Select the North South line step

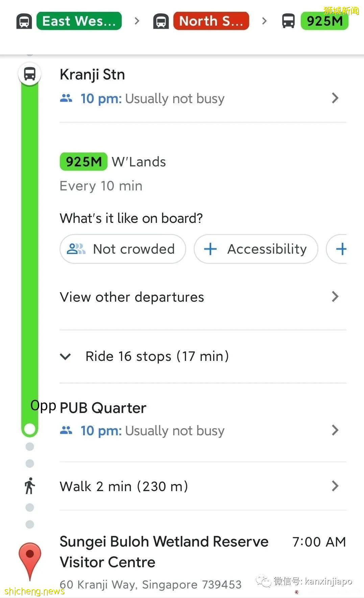click(211, 21)
